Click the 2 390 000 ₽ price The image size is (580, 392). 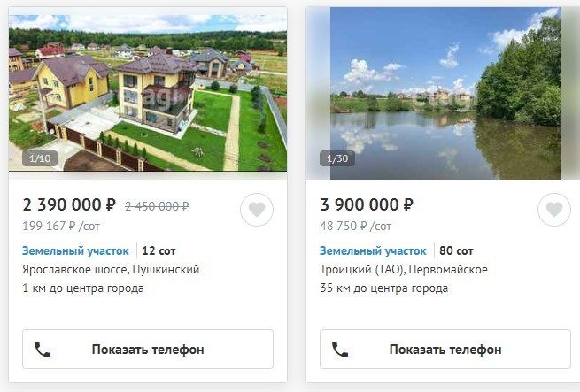[x=69, y=204]
